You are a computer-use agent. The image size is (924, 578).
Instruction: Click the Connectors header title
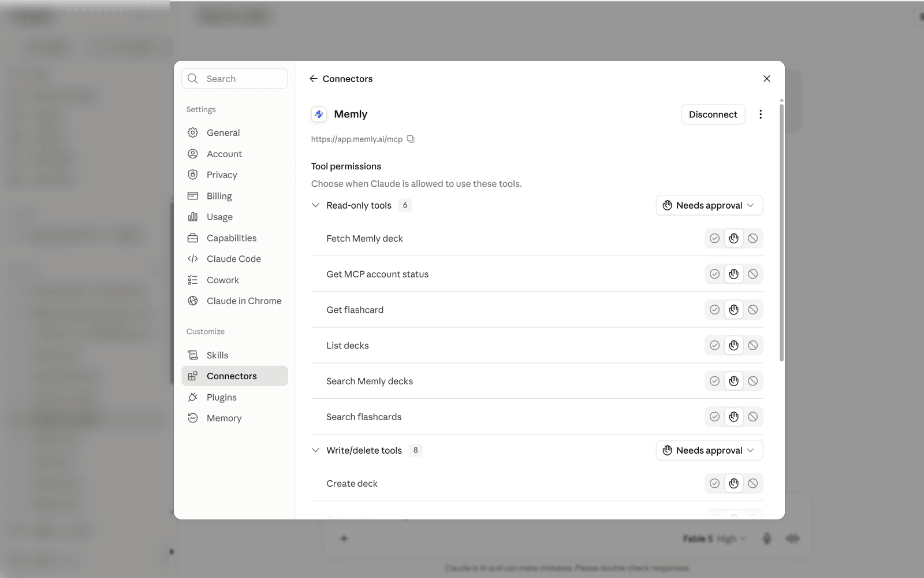(348, 79)
